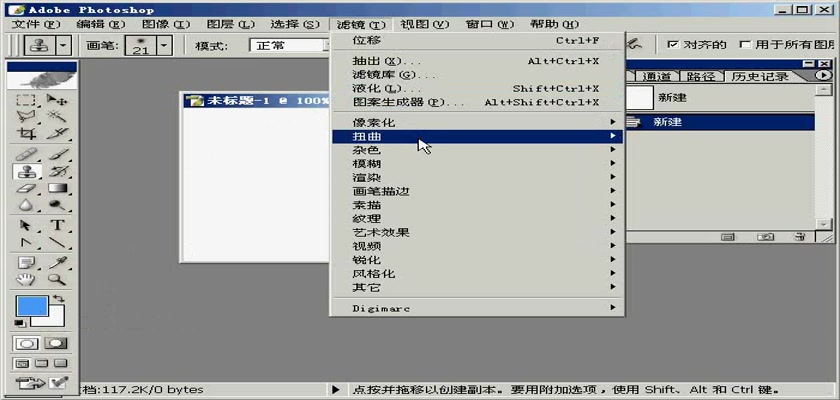Select the Magic Wand tool
840x400 pixels.
56,116
